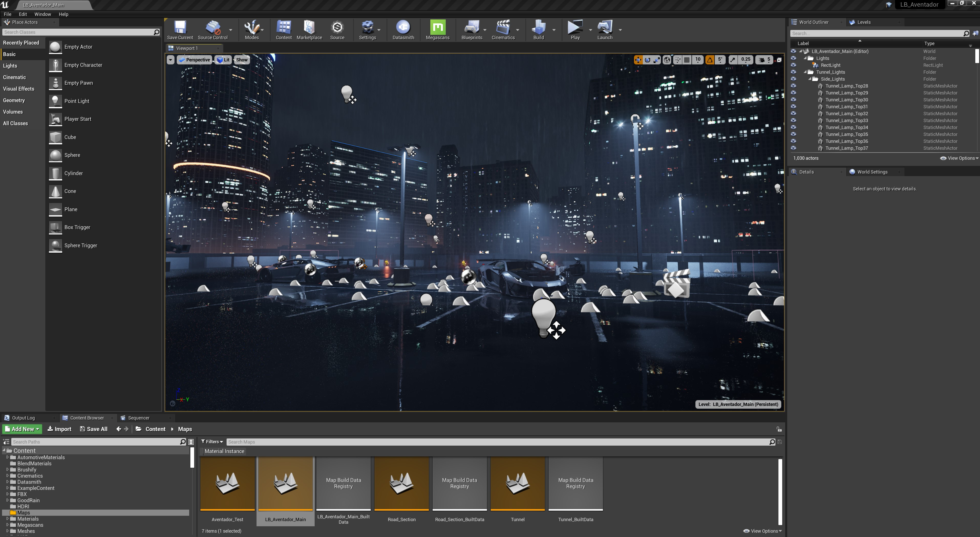
Task: Toggle scale snapping in viewport
Action: click(x=733, y=60)
